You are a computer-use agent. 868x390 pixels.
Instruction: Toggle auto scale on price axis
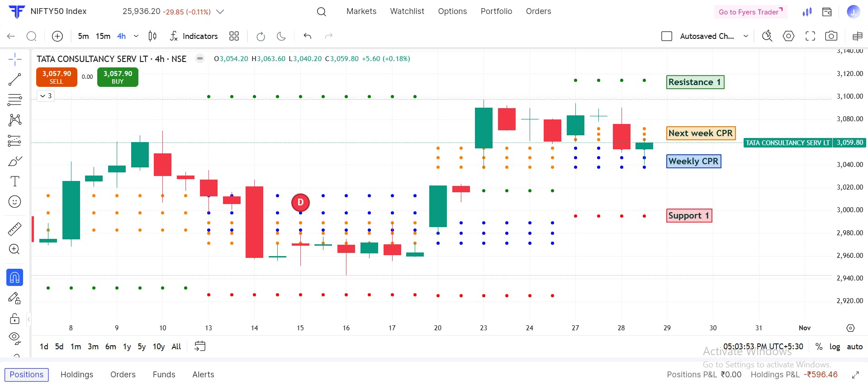click(854, 347)
